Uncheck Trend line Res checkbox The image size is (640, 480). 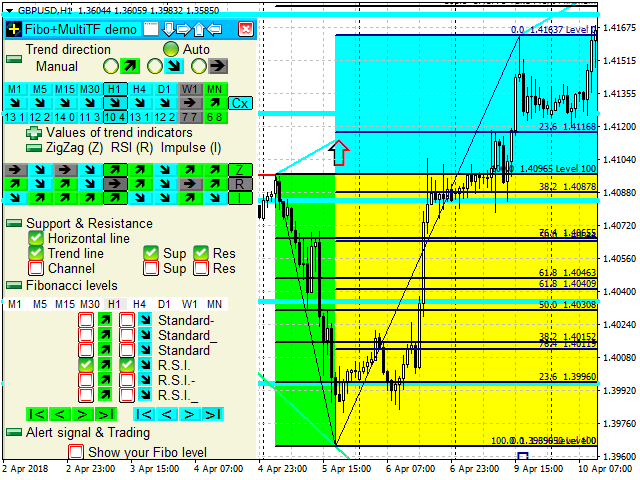click(201, 253)
